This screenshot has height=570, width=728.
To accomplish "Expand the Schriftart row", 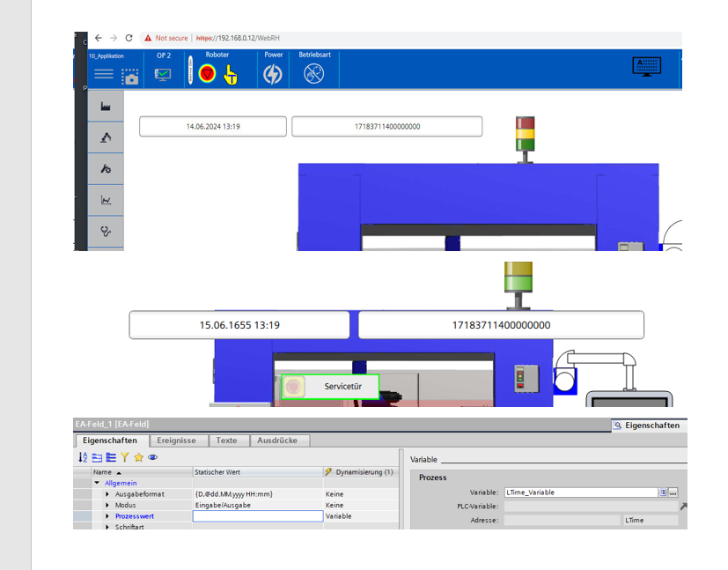I will click(x=107, y=527).
